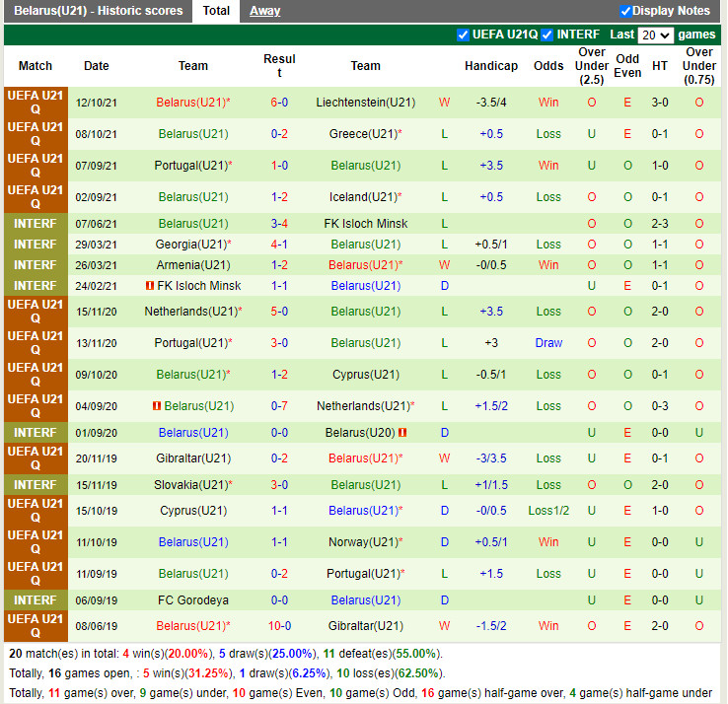Switch to the Away tab
Viewport: 728px width, 704px height.
tap(264, 11)
